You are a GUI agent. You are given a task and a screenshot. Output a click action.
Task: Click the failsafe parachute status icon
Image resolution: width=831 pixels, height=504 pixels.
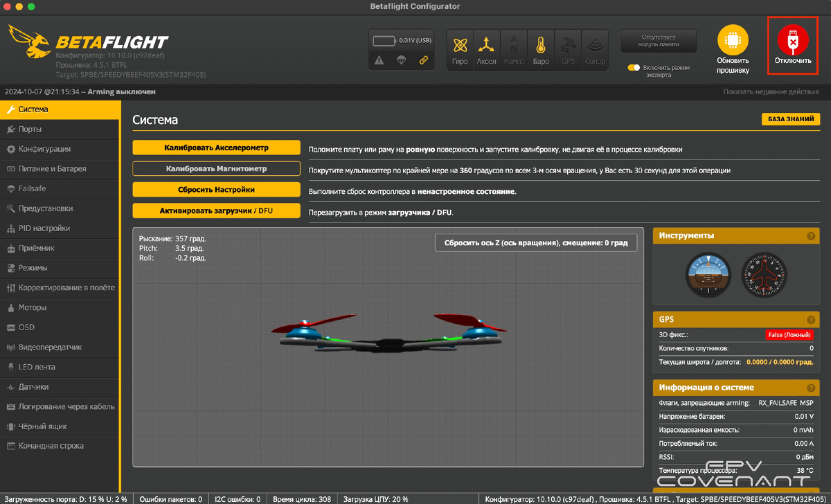(x=401, y=61)
